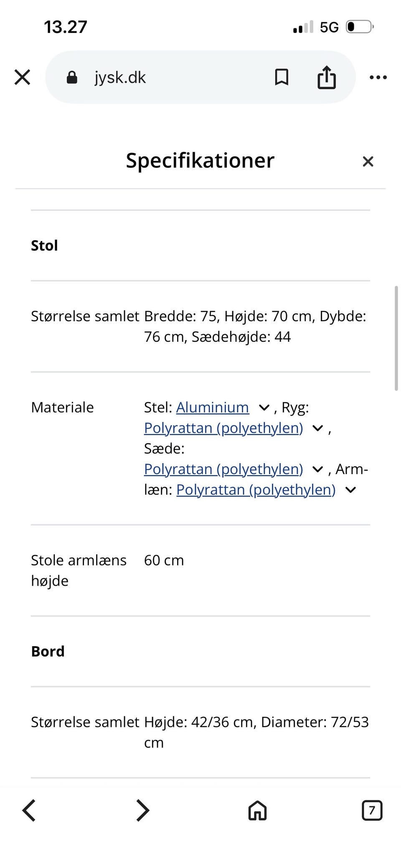This screenshot has width=401, height=868.
Task: Open the Polyrattan (polyethylen) seat link
Action: pyautogui.click(x=223, y=469)
